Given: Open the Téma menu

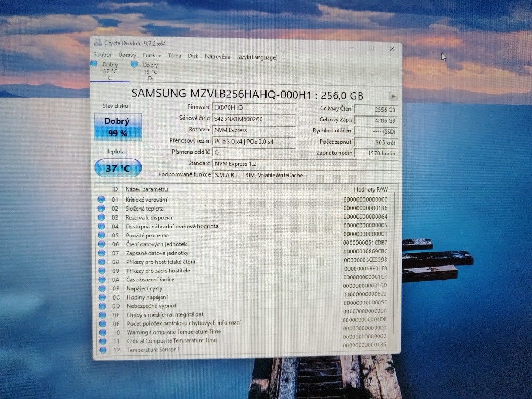Looking at the screenshot, I should [174, 56].
